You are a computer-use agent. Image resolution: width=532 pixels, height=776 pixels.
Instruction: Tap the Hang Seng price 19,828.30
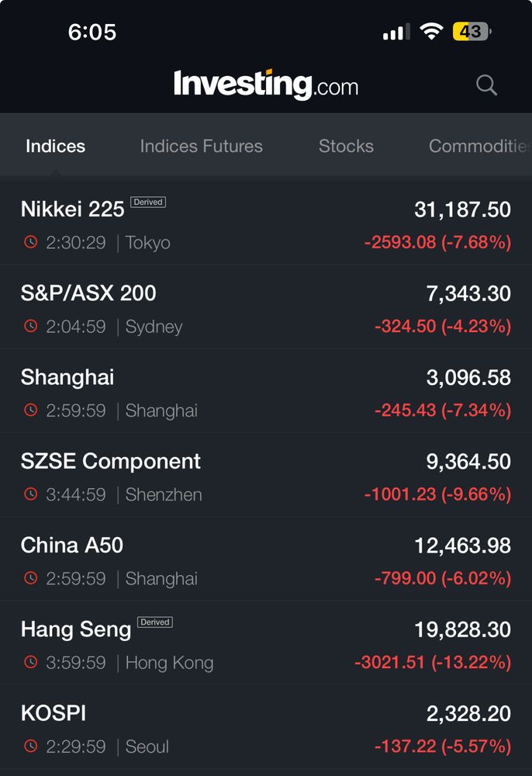462,629
